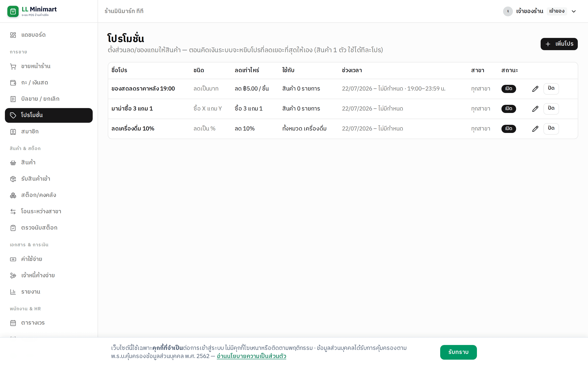Expand the user account chevron dropdown
The image size is (588, 367).
574,11
